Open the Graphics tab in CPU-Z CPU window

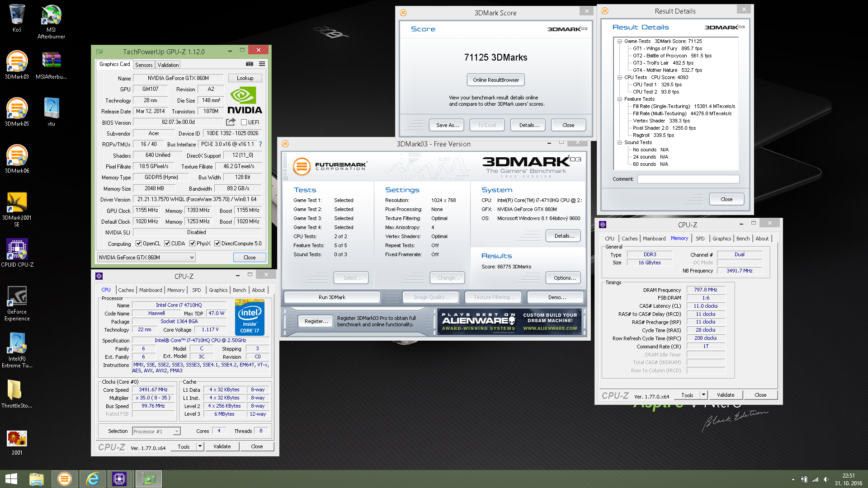218,290
